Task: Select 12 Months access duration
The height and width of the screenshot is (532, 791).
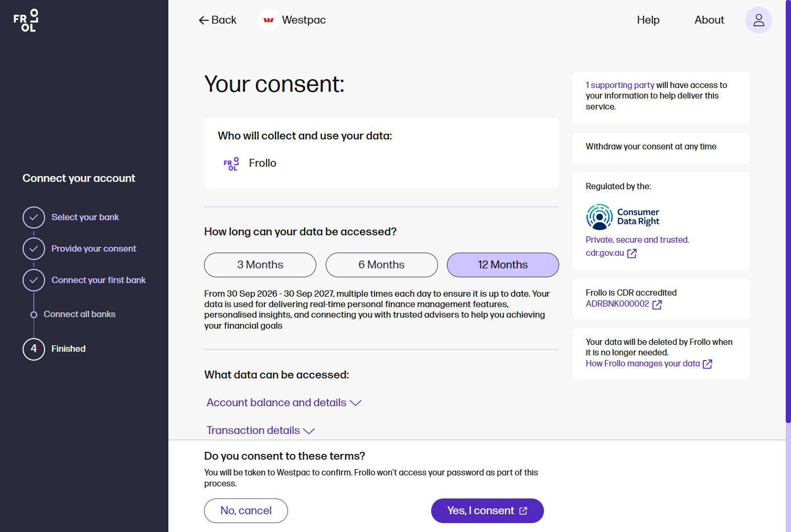Action: [x=503, y=265]
